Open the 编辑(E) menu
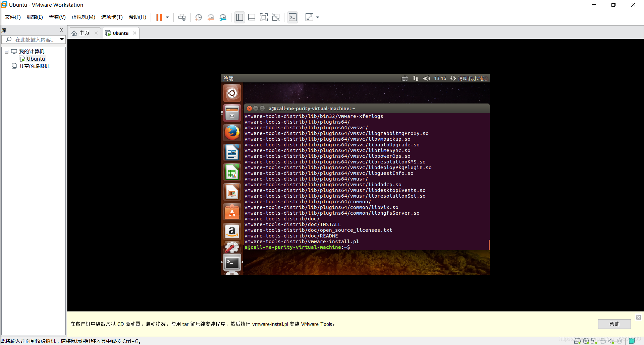Image resolution: width=644 pixels, height=345 pixels. point(35,17)
